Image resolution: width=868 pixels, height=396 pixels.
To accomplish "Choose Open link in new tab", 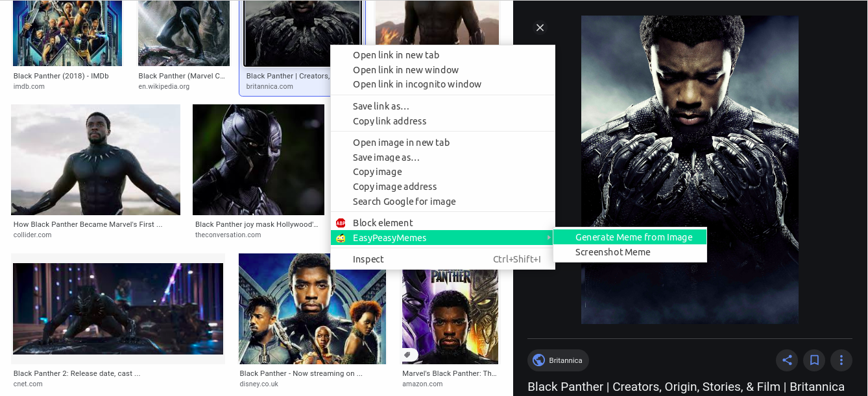I will [x=443, y=55].
